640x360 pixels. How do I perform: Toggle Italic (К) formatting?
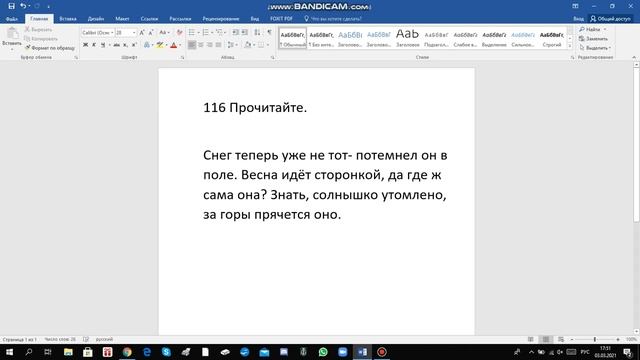pos(94,45)
